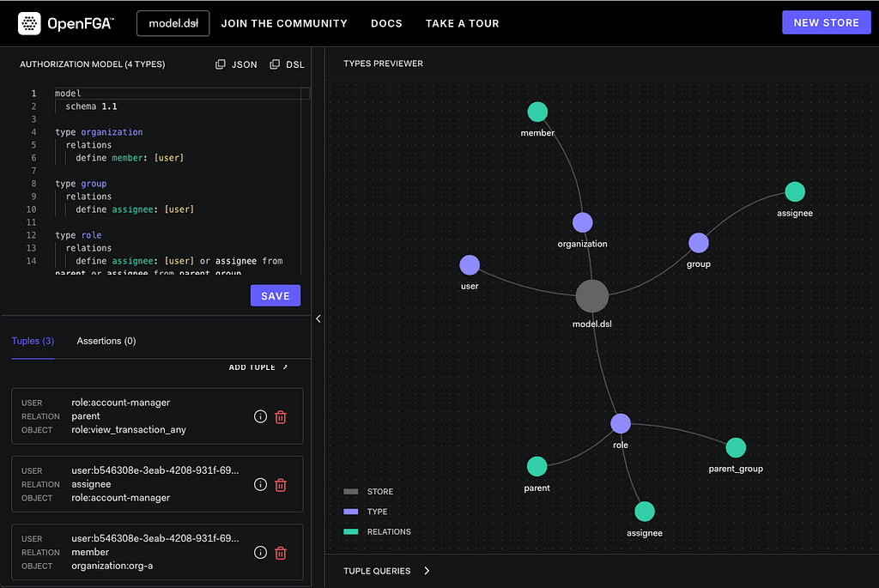Click the Store legend swatch
This screenshot has width=879, height=588.
coord(351,492)
